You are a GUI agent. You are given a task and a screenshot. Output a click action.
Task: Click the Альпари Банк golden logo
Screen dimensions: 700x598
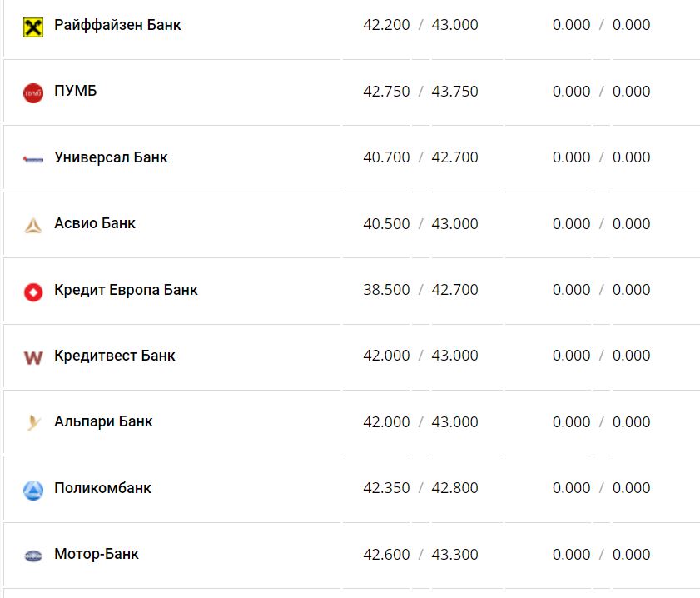(33, 423)
